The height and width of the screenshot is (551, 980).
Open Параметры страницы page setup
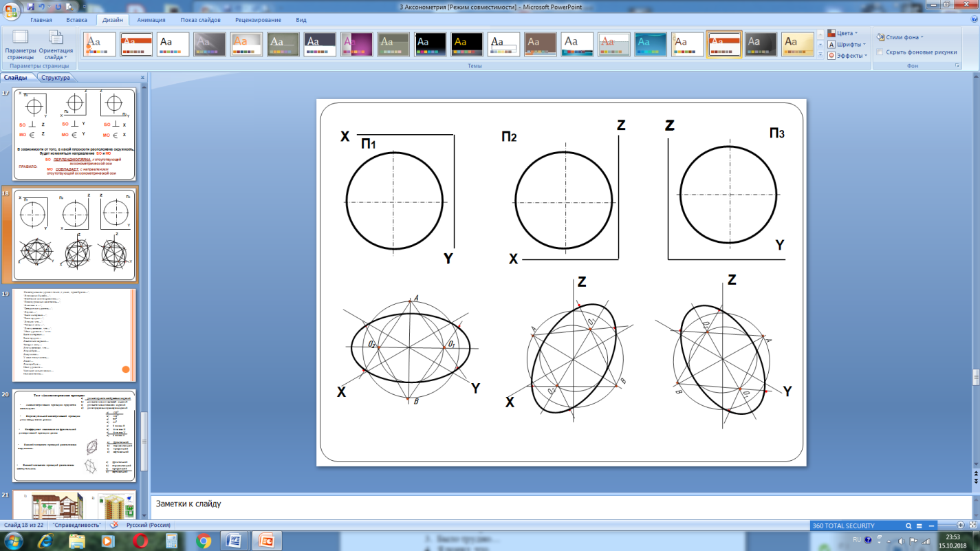[20, 45]
